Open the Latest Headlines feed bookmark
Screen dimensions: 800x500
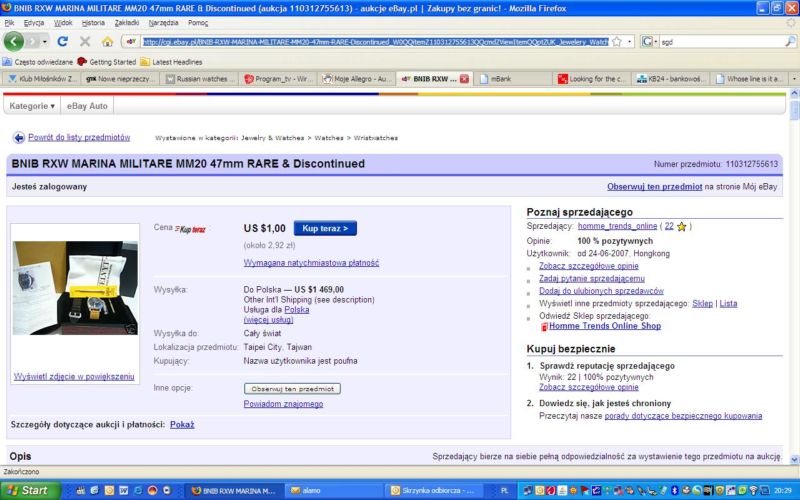click(171, 62)
